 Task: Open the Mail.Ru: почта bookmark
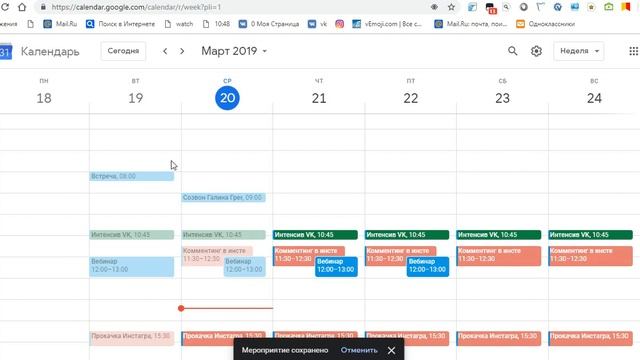point(471,24)
